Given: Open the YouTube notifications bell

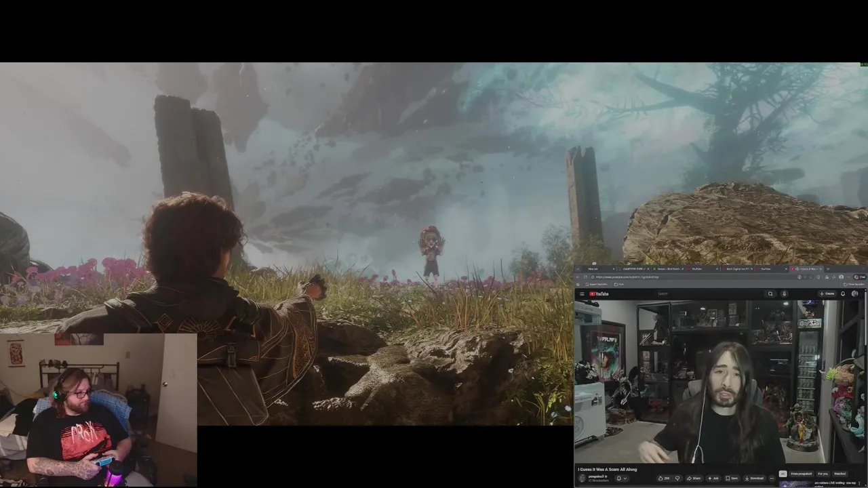Looking at the screenshot, I should click(843, 293).
